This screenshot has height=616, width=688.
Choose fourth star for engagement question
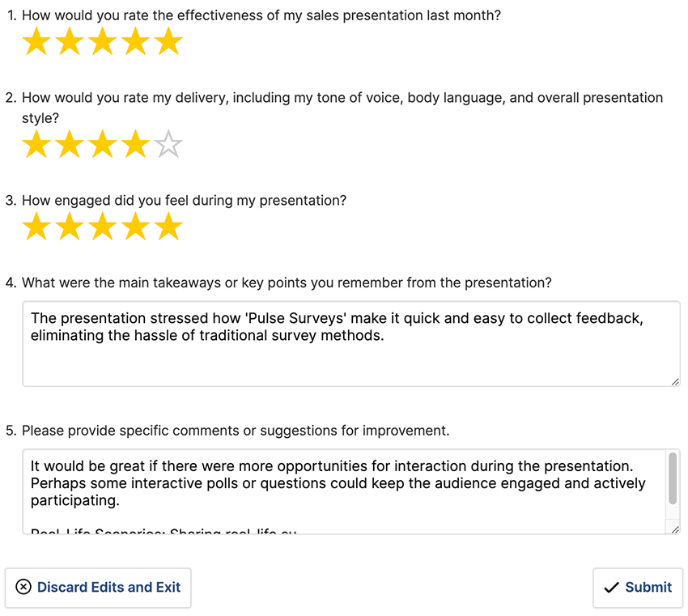tap(136, 227)
